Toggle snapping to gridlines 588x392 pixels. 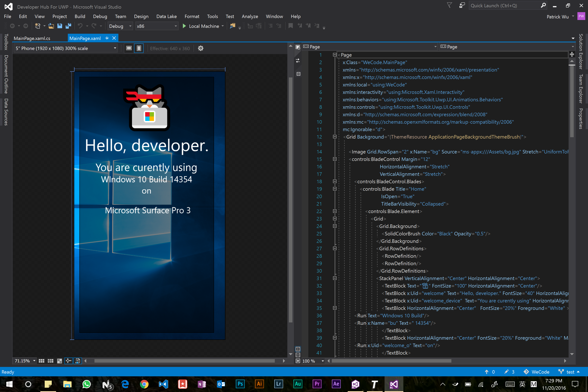tap(51, 361)
